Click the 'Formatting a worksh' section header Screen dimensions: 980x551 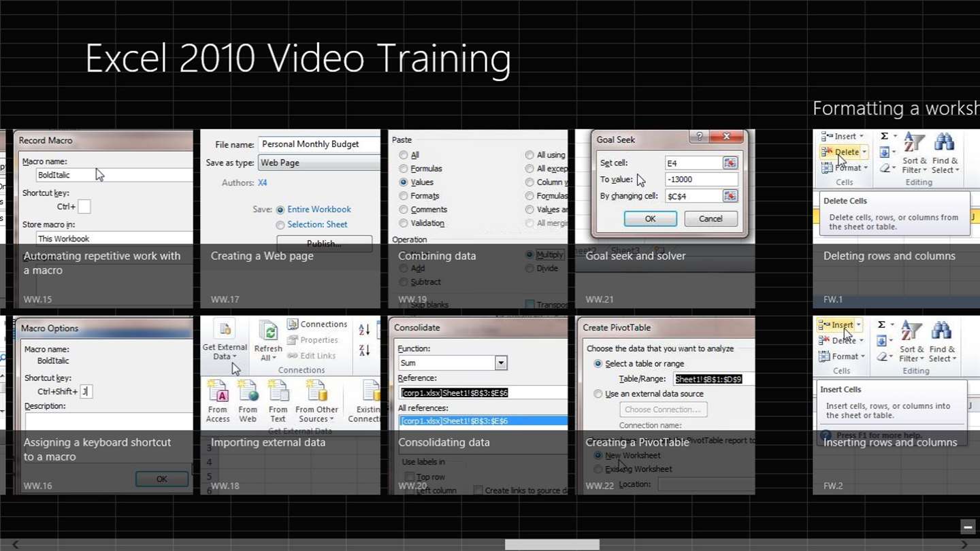click(x=896, y=109)
